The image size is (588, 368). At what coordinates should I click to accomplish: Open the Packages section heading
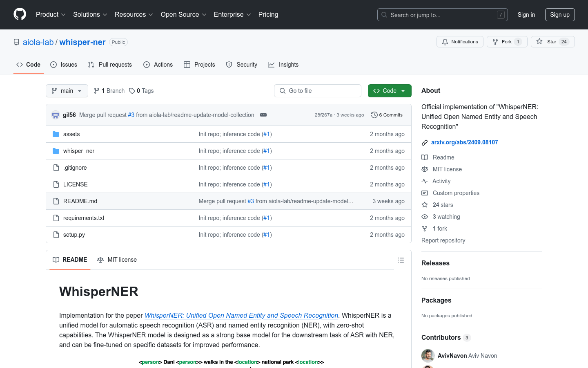click(436, 300)
